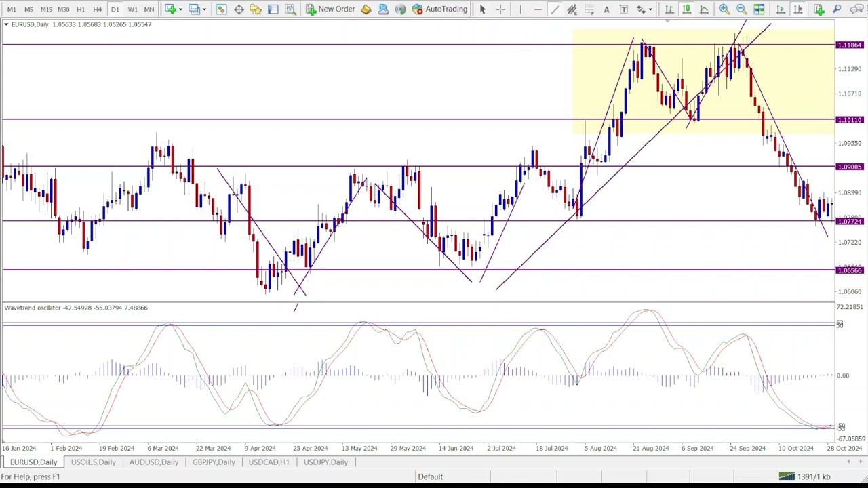Switch timeframe to H1
This screenshot has height=488, width=868.
[x=80, y=9]
